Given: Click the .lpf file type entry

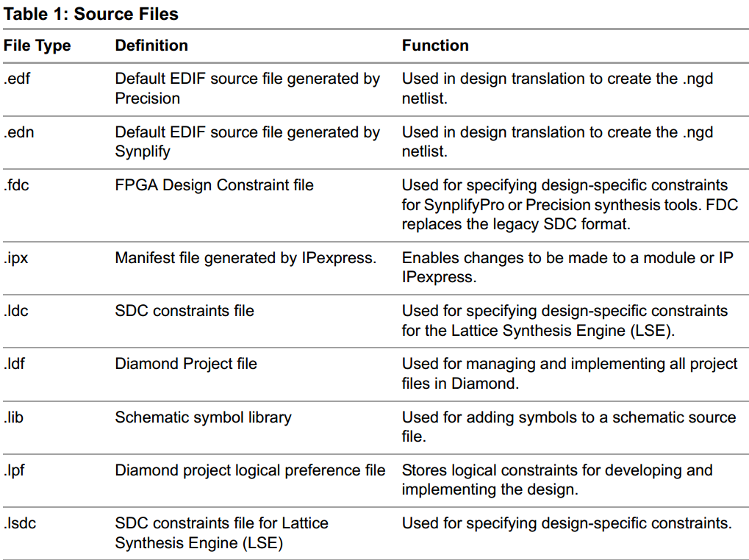Looking at the screenshot, I should point(15,470).
